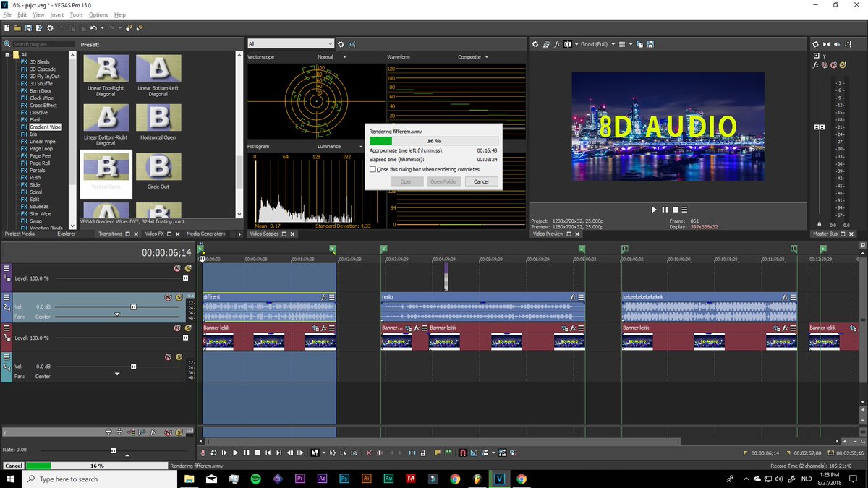
Task: Solo the first video track
Action: (x=187, y=268)
